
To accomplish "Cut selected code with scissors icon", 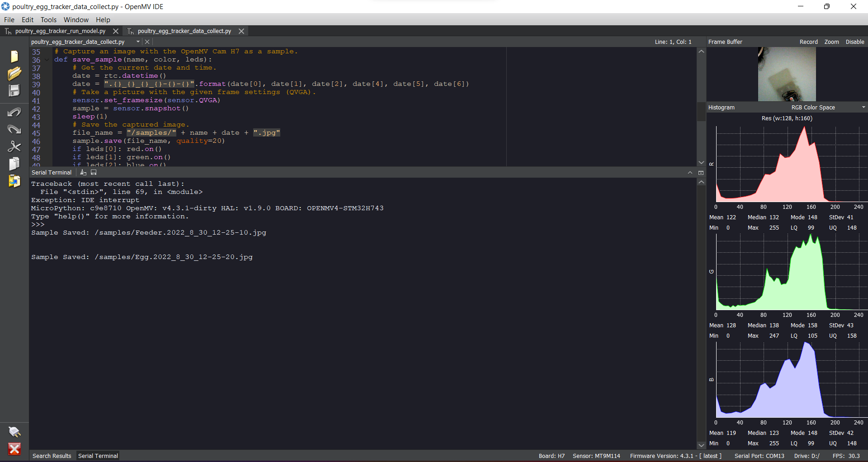I will (15, 146).
